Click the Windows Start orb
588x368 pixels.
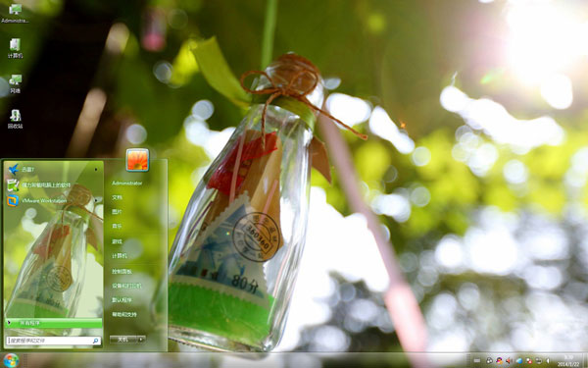10,360
